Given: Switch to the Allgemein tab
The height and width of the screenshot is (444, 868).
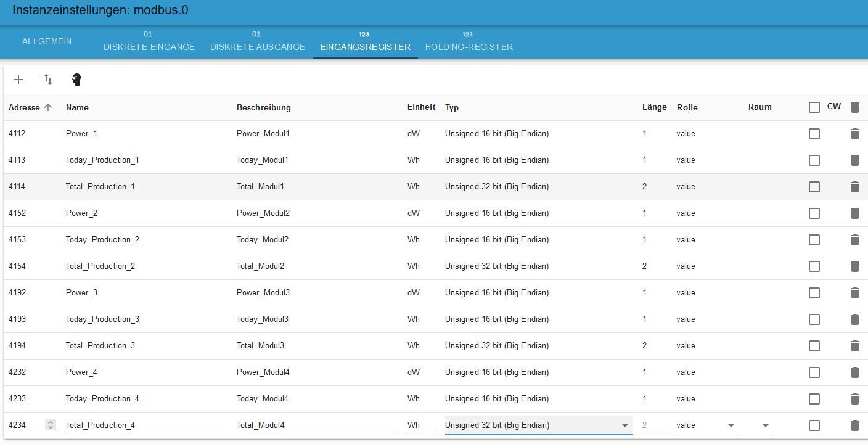Looking at the screenshot, I should pyautogui.click(x=47, y=41).
